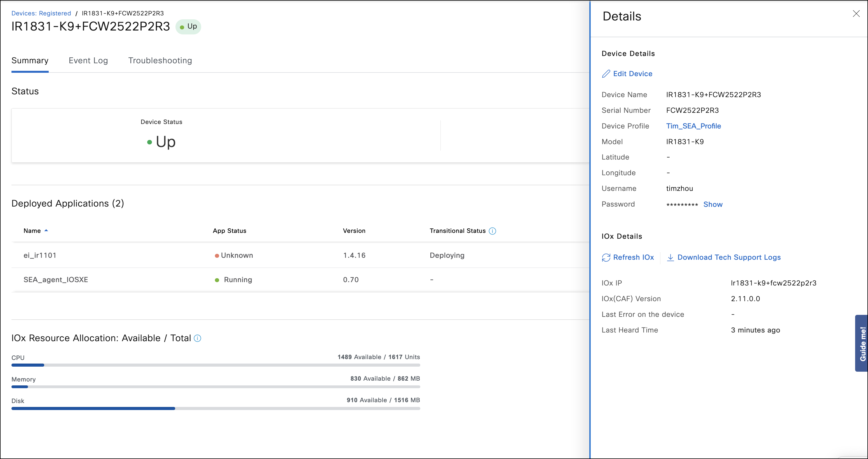The image size is (868, 459).
Task: Click the Transitional Status info icon
Action: 492,231
